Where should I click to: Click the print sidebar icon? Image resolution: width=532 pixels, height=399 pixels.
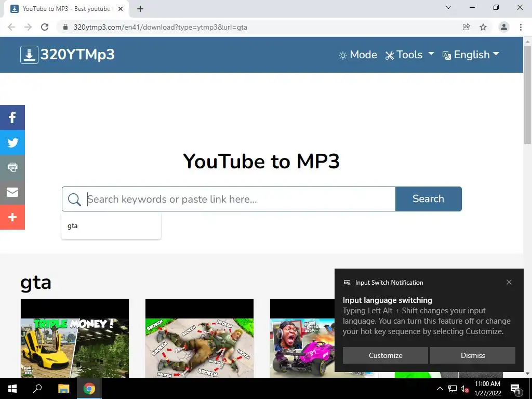[12, 167]
